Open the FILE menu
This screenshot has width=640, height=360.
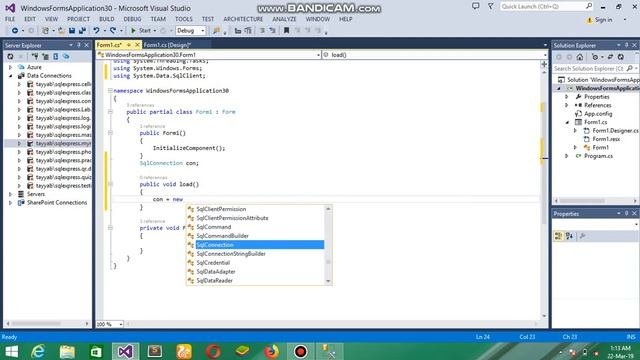tap(10, 19)
